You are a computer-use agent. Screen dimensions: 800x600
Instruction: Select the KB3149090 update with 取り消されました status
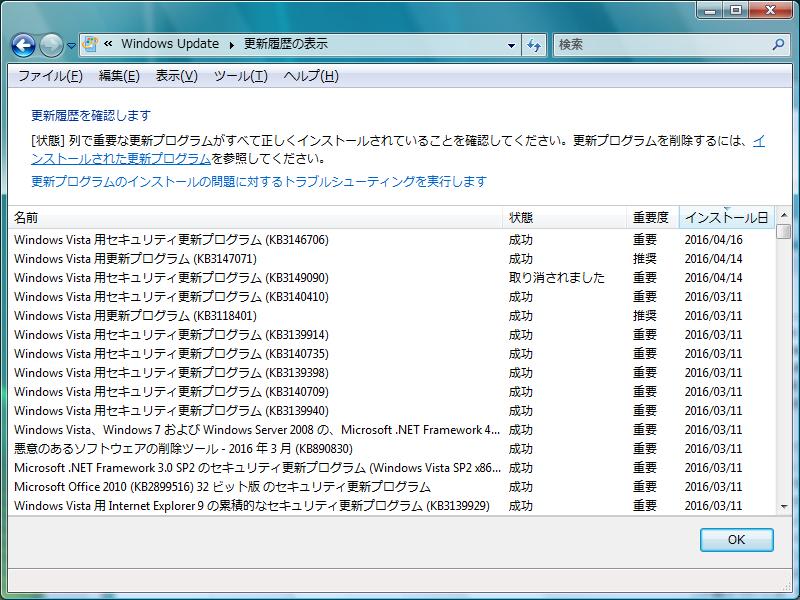tap(171, 278)
